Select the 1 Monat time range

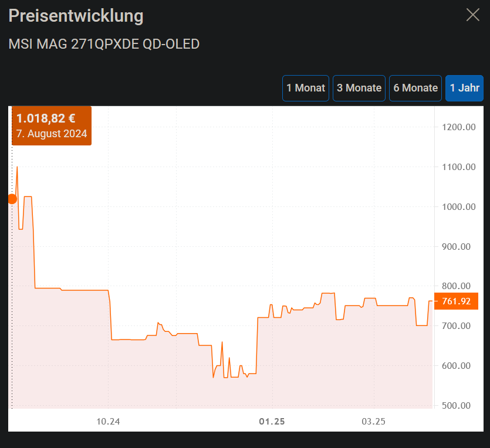click(306, 88)
